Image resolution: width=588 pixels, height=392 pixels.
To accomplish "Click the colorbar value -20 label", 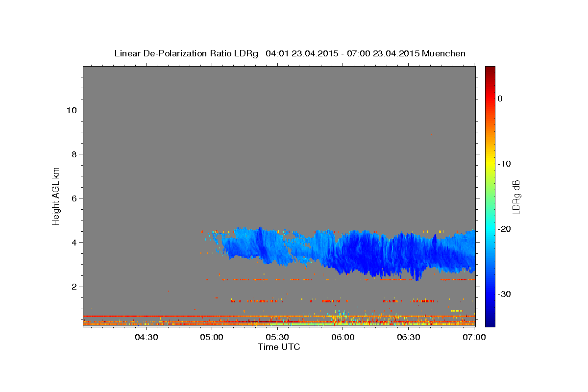I will coord(504,229).
